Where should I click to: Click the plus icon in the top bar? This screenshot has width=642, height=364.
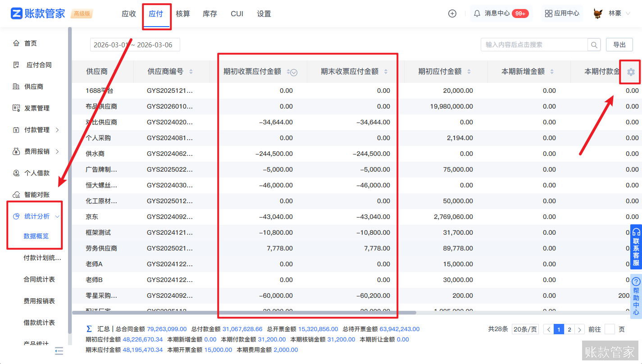tap(451, 14)
